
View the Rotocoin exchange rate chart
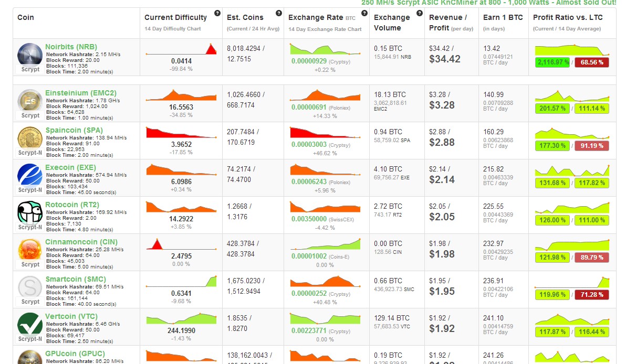(x=326, y=207)
